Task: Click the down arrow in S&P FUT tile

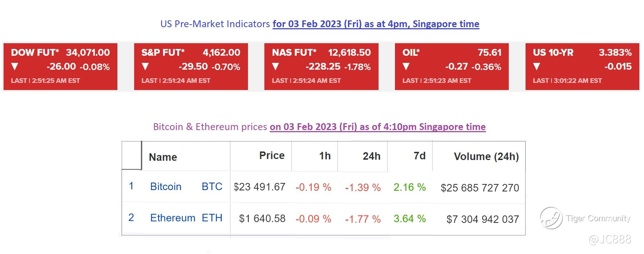Action: point(145,67)
